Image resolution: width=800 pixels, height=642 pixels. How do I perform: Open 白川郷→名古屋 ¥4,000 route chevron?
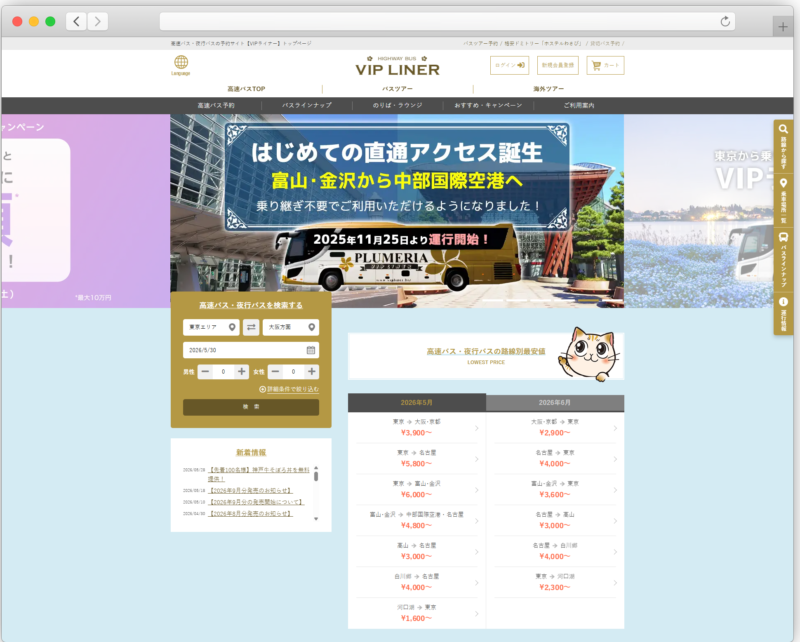[477, 583]
